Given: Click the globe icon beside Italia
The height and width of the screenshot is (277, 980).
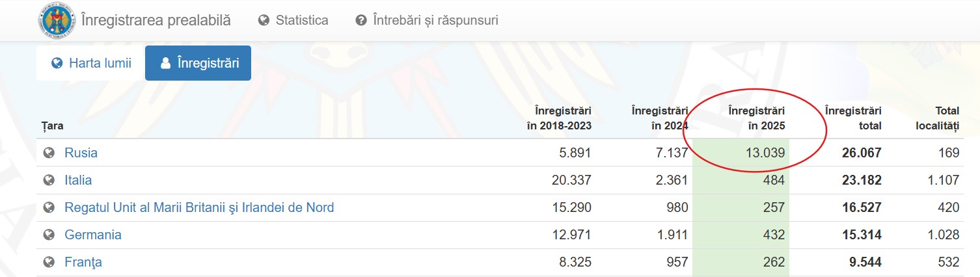Looking at the screenshot, I should click(48, 180).
